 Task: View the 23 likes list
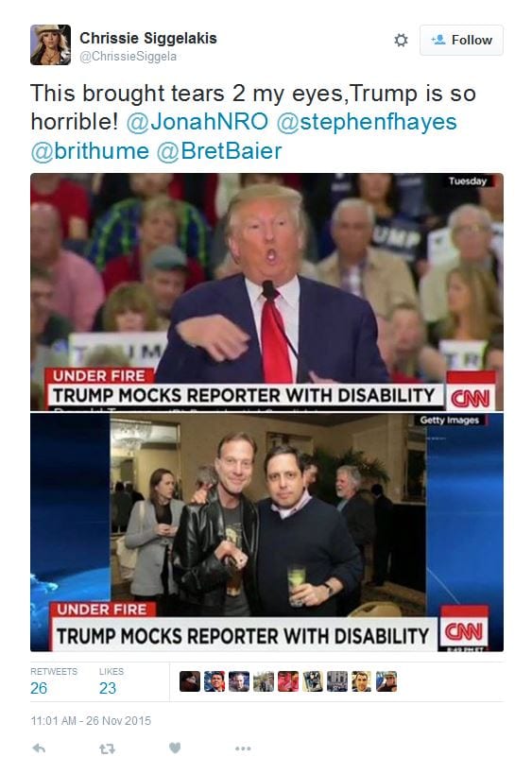(111, 681)
